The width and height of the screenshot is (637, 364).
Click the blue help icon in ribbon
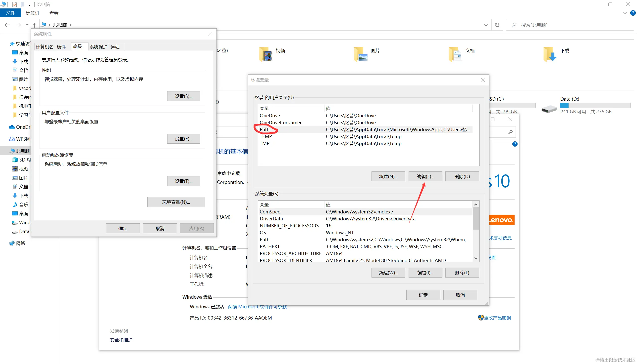[x=633, y=13]
